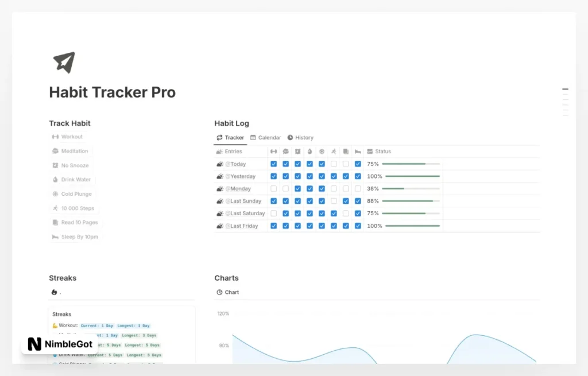Click the running Steps column header icon
The image size is (588, 376).
click(x=334, y=152)
